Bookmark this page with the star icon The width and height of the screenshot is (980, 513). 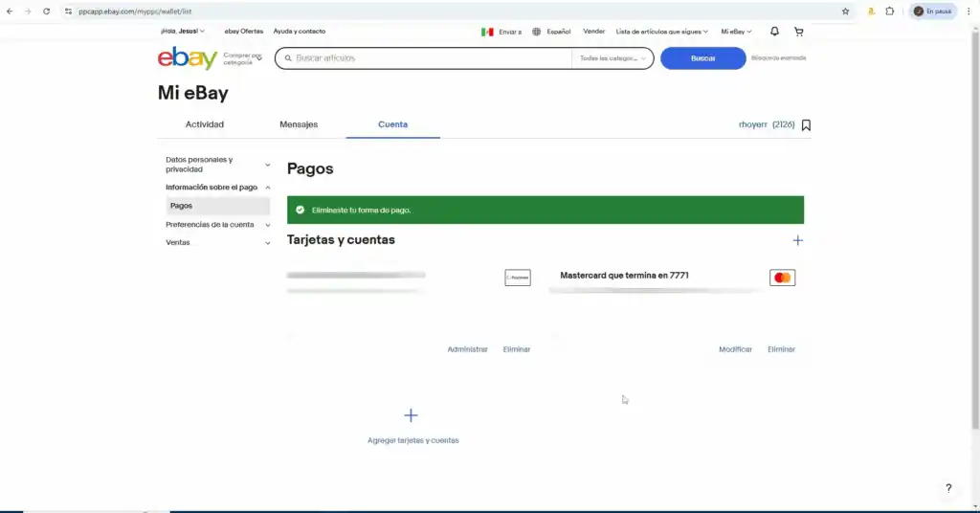click(x=845, y=11)
